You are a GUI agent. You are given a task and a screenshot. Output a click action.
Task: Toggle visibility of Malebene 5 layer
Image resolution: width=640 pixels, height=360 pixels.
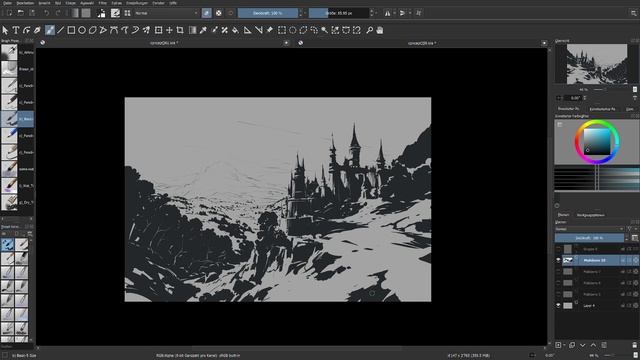pos(558,294)
